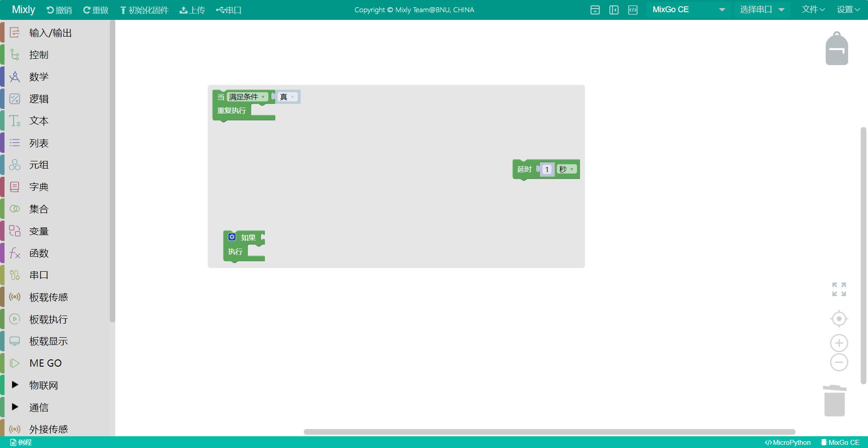Click the 元组 category icon
Viewport: 868px width, 448px height.
point(14,165)
